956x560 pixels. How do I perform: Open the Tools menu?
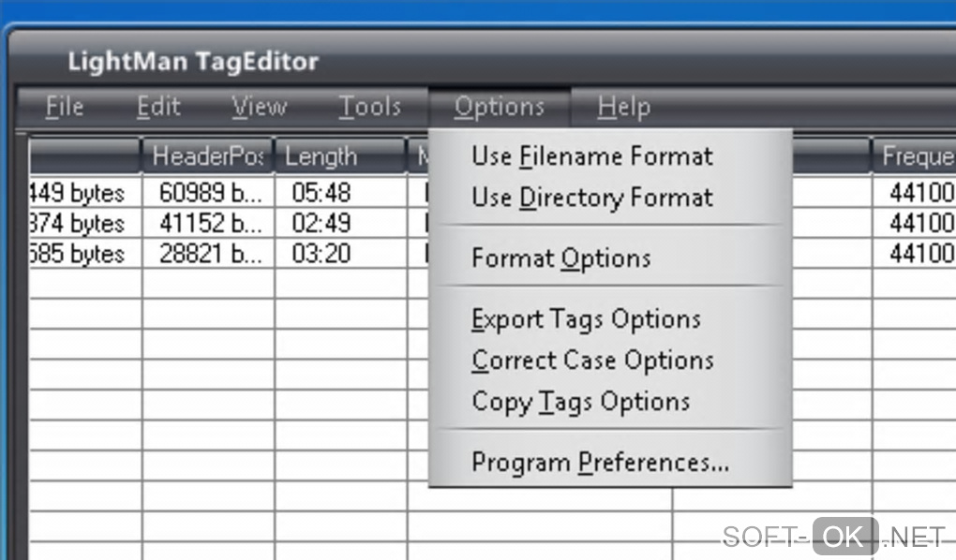point(369,107)
